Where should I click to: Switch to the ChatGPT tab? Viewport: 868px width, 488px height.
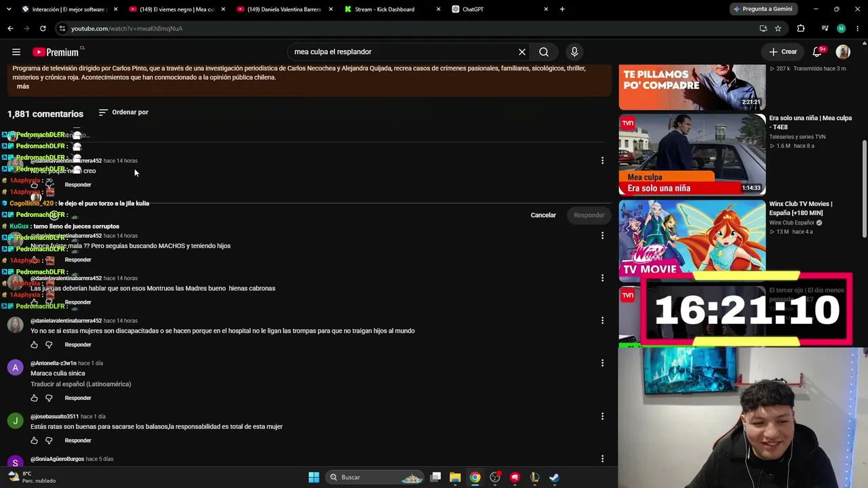[499, 9]
